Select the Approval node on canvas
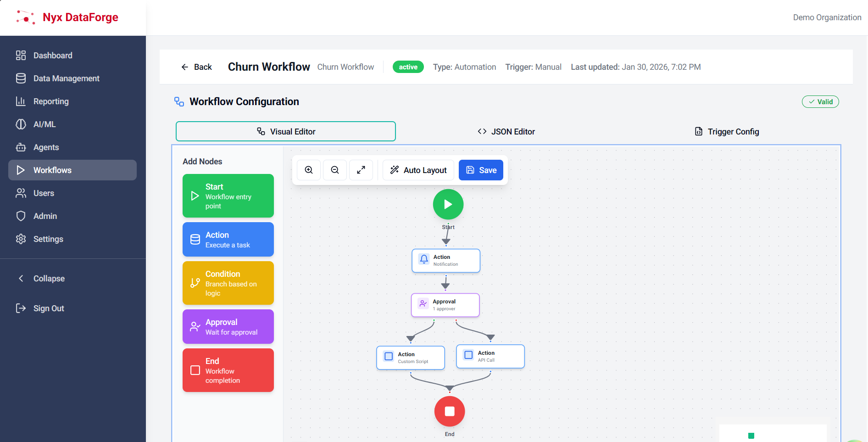This screenshot has height=442, width=868. (445, 305)
